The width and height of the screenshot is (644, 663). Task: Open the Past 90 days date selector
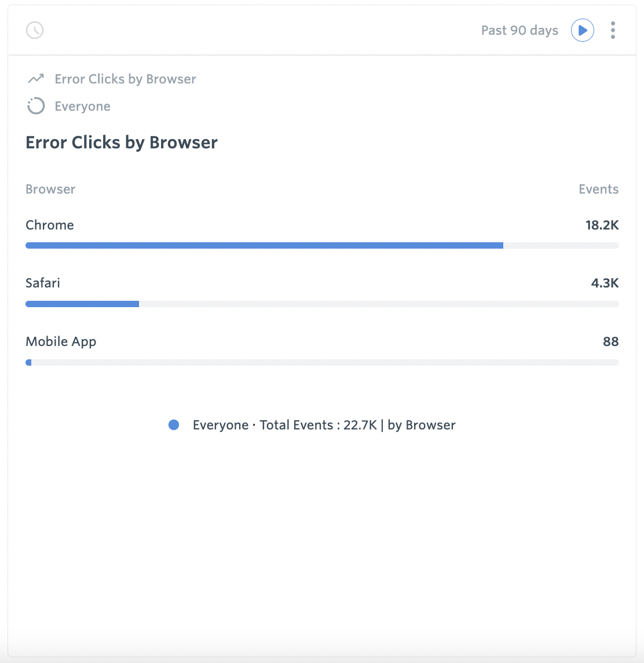click(x=519, y=30)
